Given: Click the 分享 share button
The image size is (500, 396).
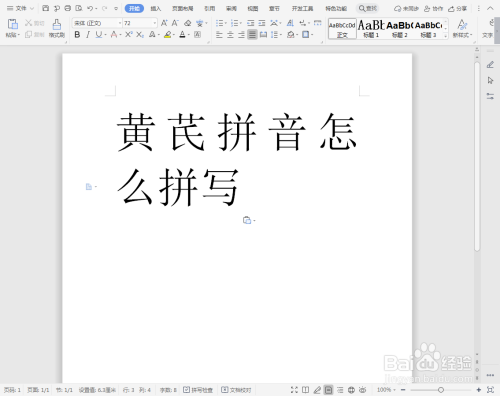Looking at the screenshot, I should [457, 8].
